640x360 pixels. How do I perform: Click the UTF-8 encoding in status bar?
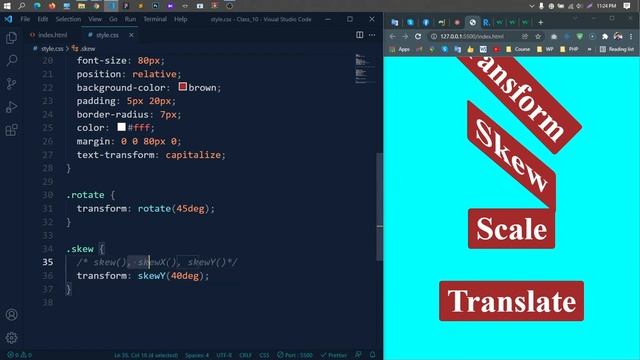click(x=224, y=355)
